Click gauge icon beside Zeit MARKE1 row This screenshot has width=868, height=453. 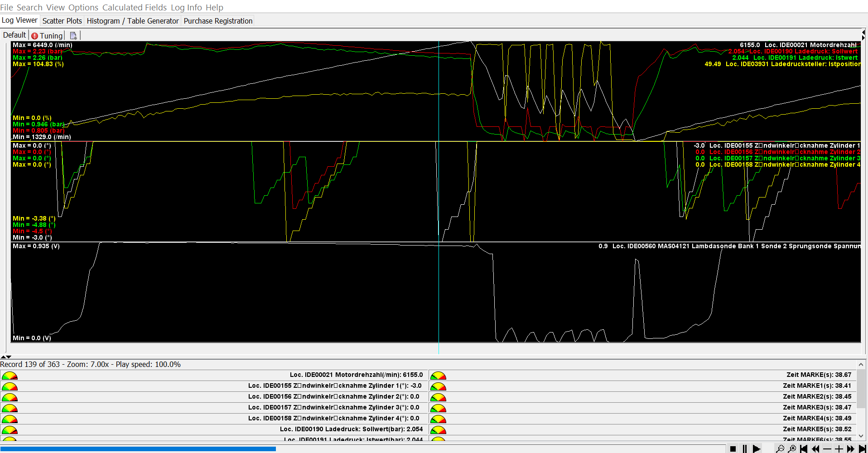438,386
